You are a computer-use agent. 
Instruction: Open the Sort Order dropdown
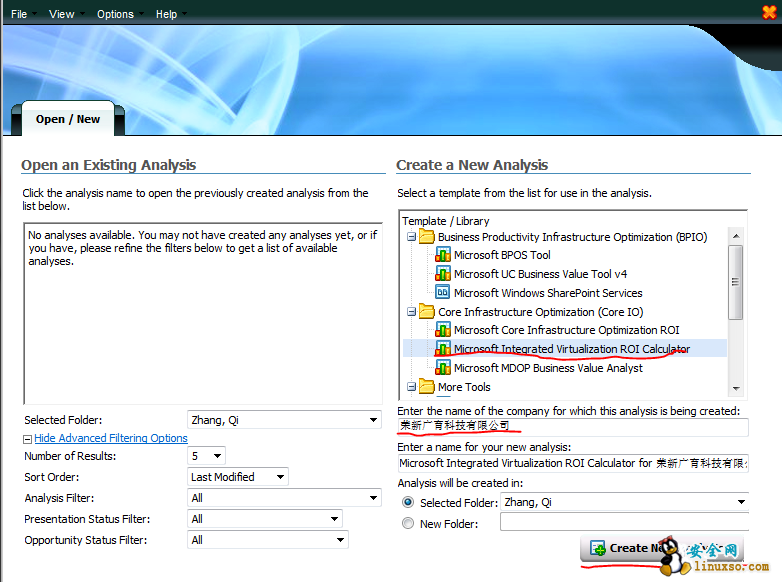279,477
